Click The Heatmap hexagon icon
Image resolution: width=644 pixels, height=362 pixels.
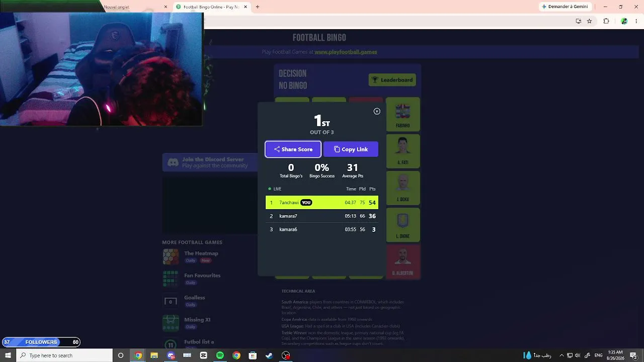[x=171, y=256]
